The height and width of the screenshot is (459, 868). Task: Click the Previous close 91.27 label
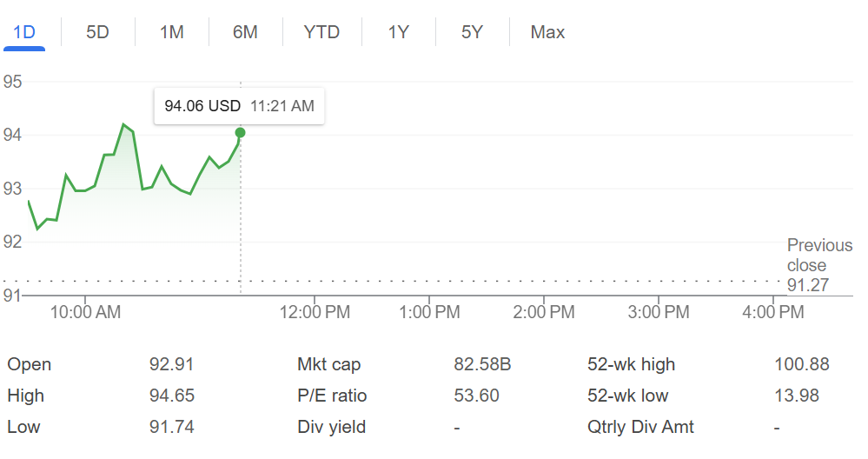(x=807, y=265)
